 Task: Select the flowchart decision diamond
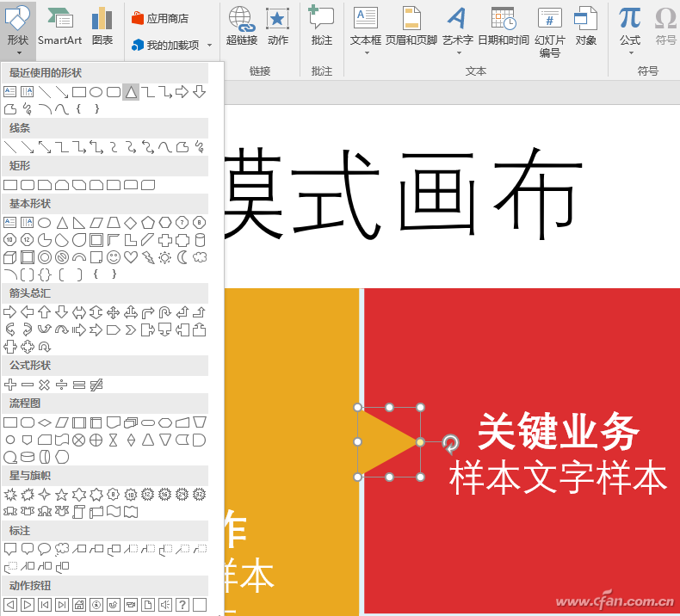pos(44,422)
